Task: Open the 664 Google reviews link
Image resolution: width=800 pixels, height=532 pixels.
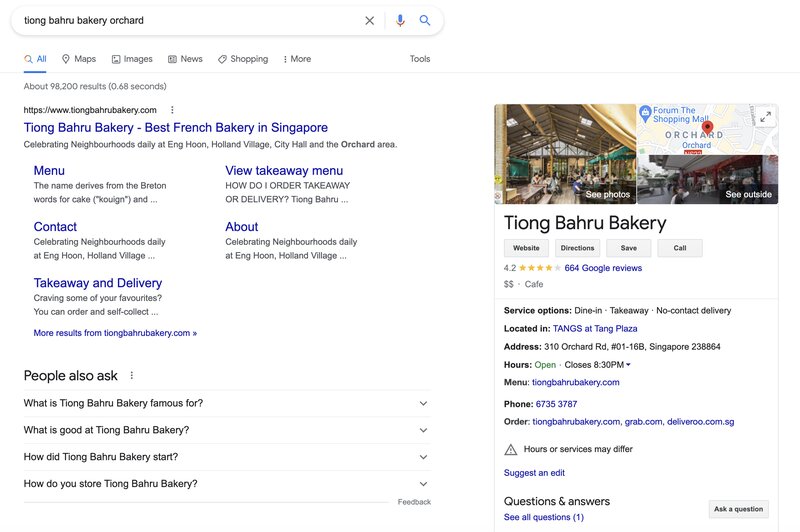Action: coord(603,268)
